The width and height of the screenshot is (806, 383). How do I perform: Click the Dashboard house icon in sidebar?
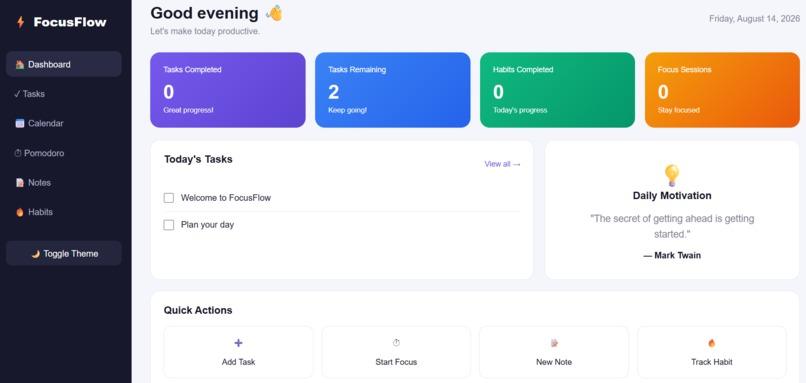pos(20,64)
